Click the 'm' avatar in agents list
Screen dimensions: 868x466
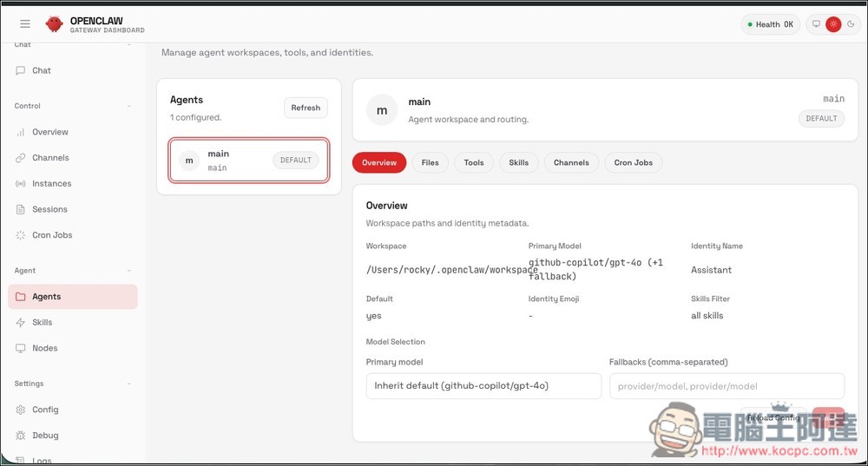coord(189,161)
